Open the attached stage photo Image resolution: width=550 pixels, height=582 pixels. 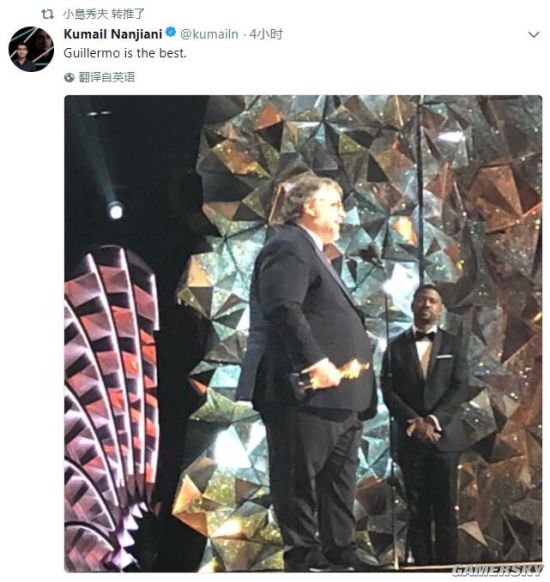(x=303, y=333)
